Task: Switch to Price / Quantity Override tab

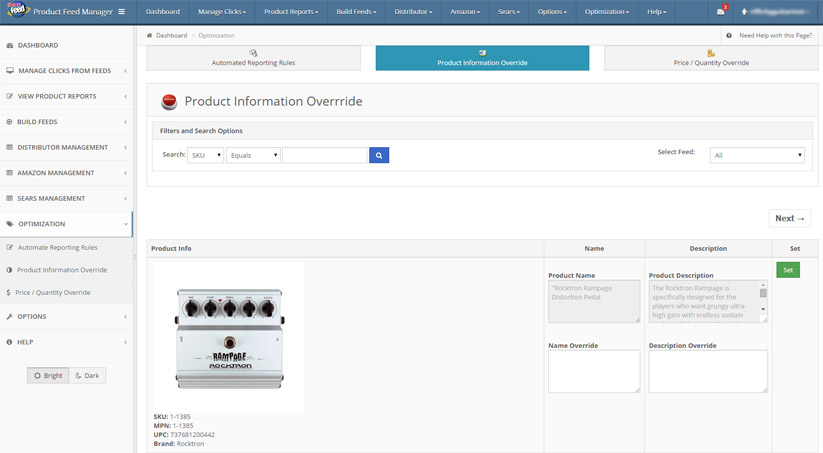Action: pyautogui.click(x=711, y=58)
